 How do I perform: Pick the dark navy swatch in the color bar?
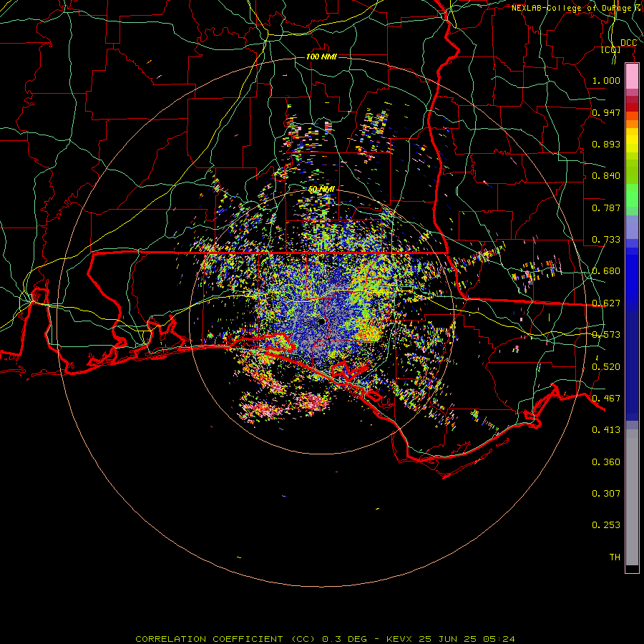coord(632,364)
